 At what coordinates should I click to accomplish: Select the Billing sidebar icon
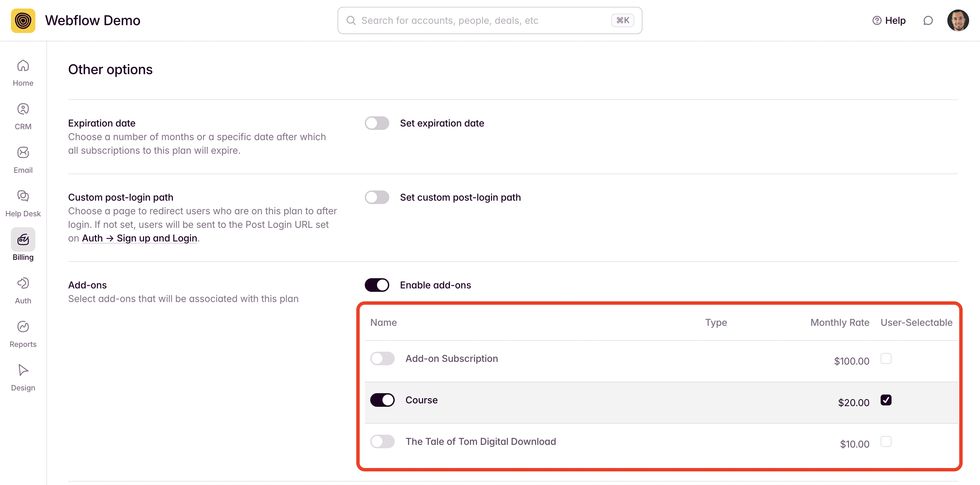point(23,239)
